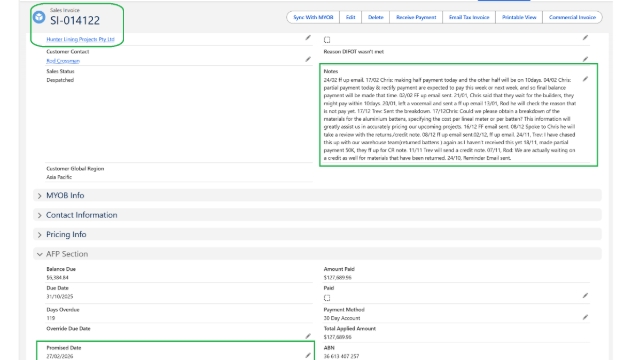
Task: Click the Sales Invoice record icon
Action: point(39,18)
